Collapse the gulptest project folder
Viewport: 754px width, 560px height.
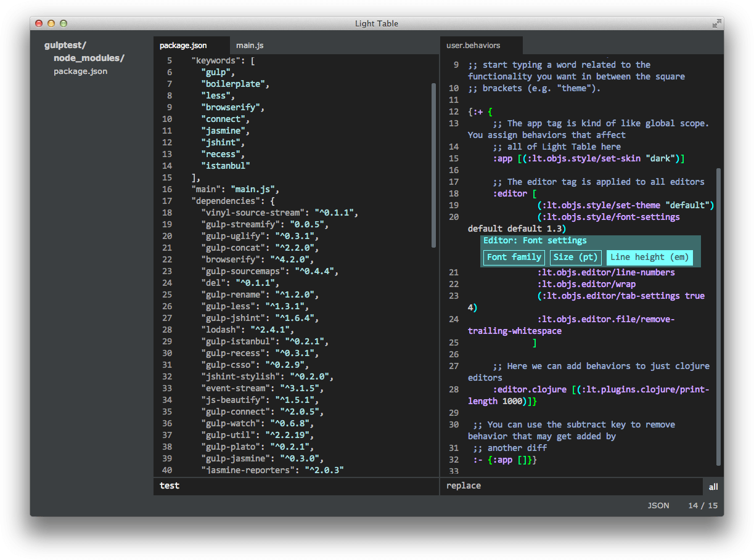coord(64,44)
